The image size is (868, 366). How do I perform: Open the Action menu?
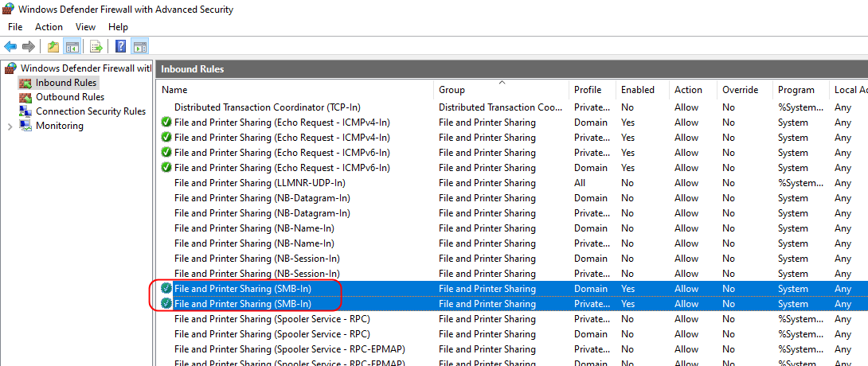tap(49, 27)
